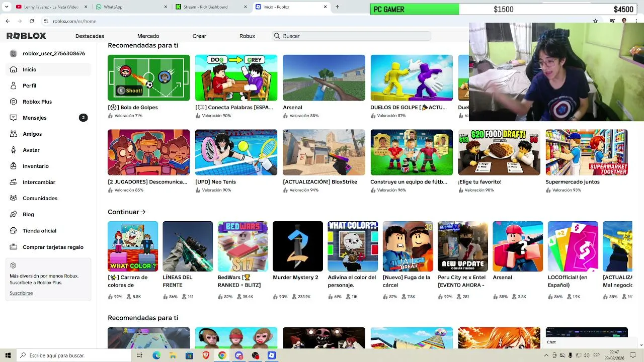644x362 pixels.
Task: Click the Google Chrome taskbar icon
Action: [x=222, y=355]
